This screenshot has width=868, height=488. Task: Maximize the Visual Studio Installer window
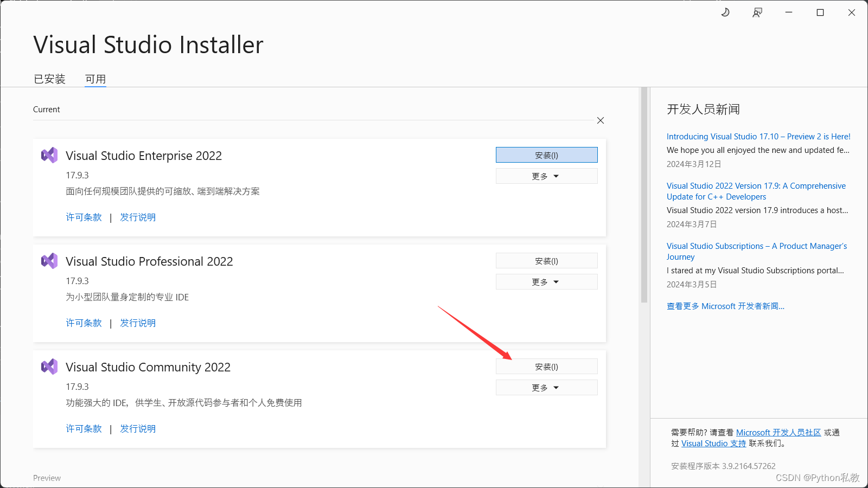[x=820, y=12]
